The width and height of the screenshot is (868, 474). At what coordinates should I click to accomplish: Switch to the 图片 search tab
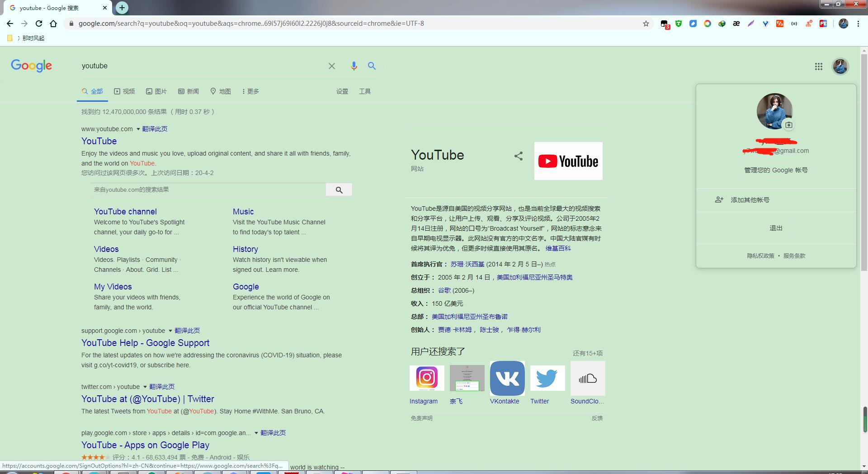157,91
